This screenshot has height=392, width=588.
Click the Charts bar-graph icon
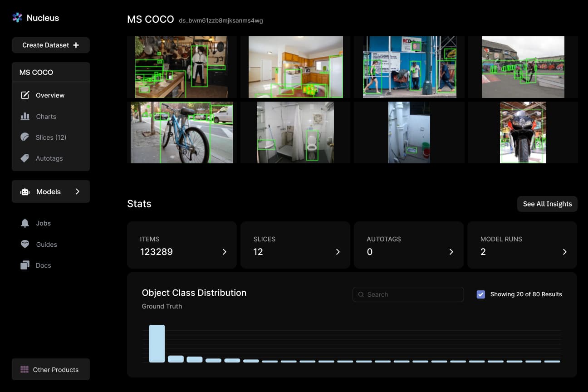point(25,116)
